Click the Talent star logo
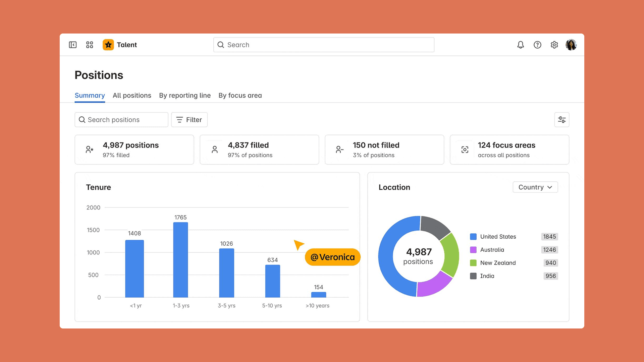 click(108, 45)
